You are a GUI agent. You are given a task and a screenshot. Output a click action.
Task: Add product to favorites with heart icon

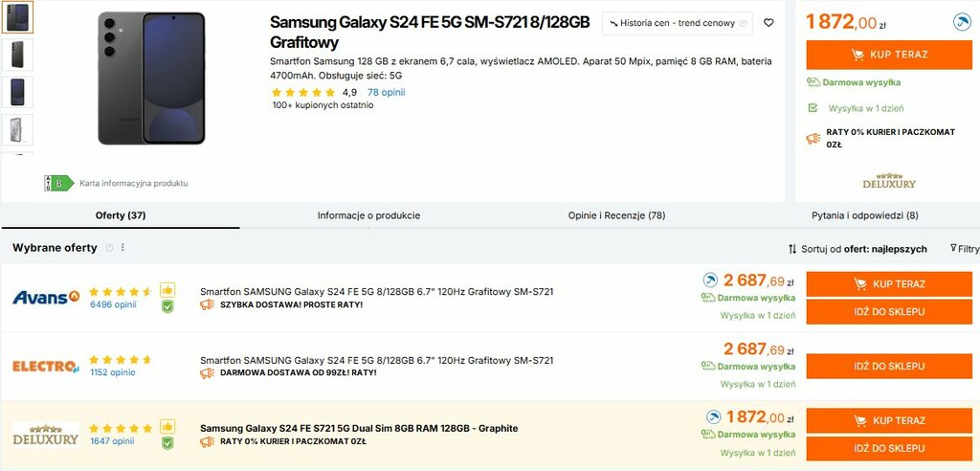(x=768, y=23)
